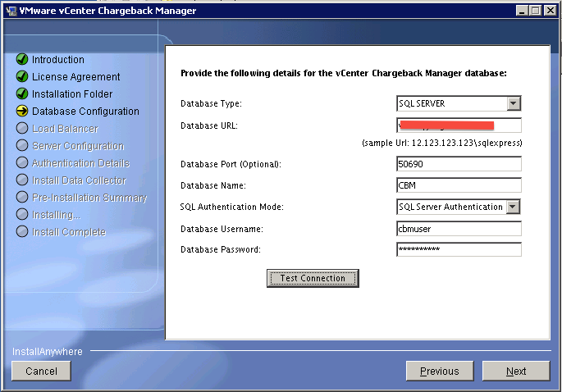Click the gray circle beside Install Complete
Screen dimensions: 562x392
coord(22,232)
